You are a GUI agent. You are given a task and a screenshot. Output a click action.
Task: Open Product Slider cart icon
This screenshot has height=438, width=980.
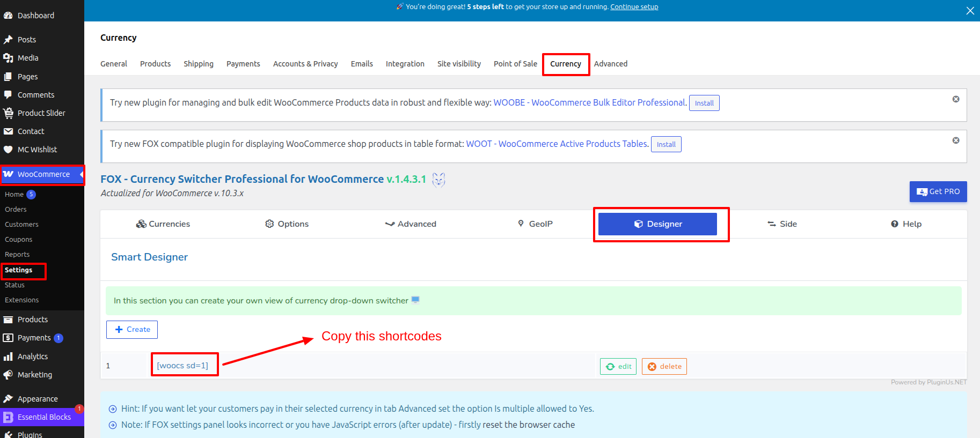coord(8,113)
